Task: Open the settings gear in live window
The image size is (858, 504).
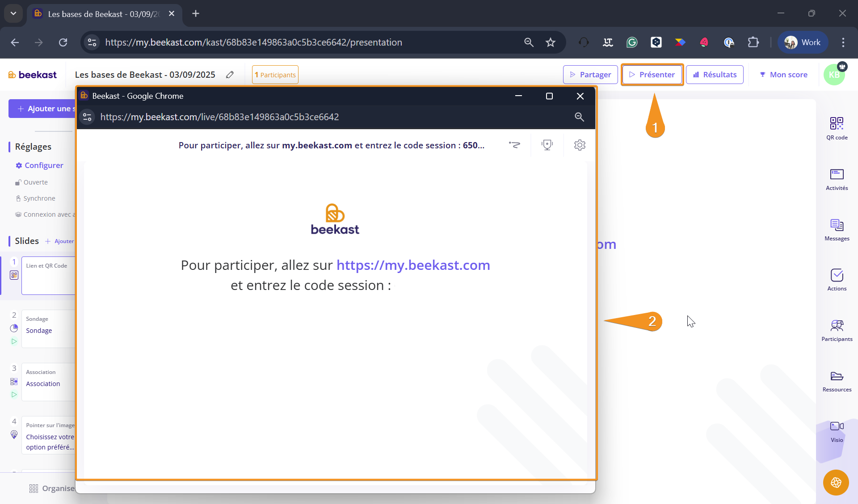Action: (580, 145)
